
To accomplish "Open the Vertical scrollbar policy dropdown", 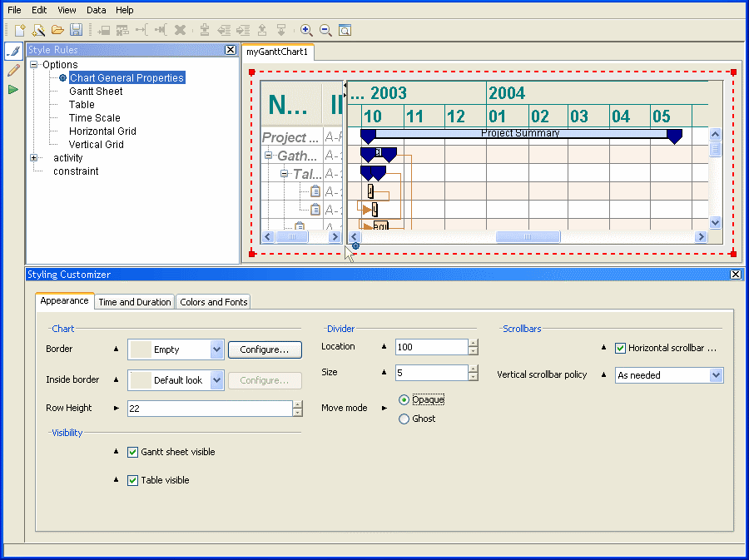I will pos(716,375).
